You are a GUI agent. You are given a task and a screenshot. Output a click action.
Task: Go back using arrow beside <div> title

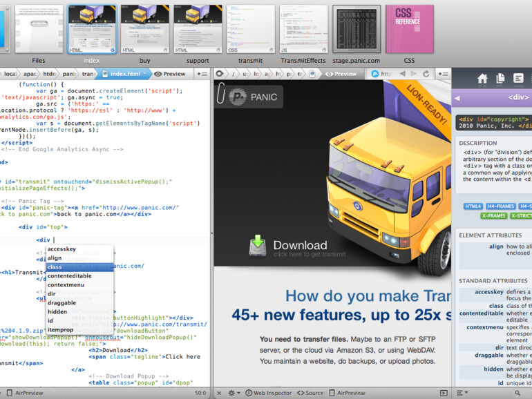(457, 98)
